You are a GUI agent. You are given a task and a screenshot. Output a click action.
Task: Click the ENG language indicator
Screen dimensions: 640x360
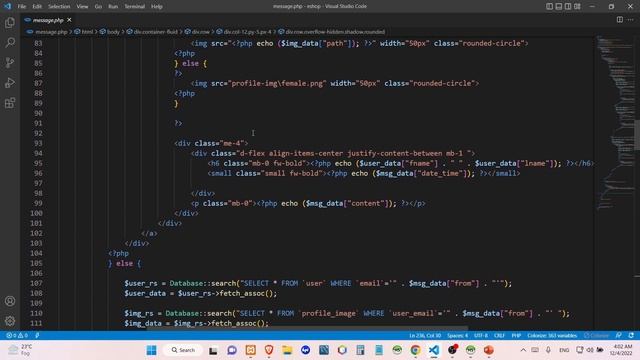click(564, 350)
